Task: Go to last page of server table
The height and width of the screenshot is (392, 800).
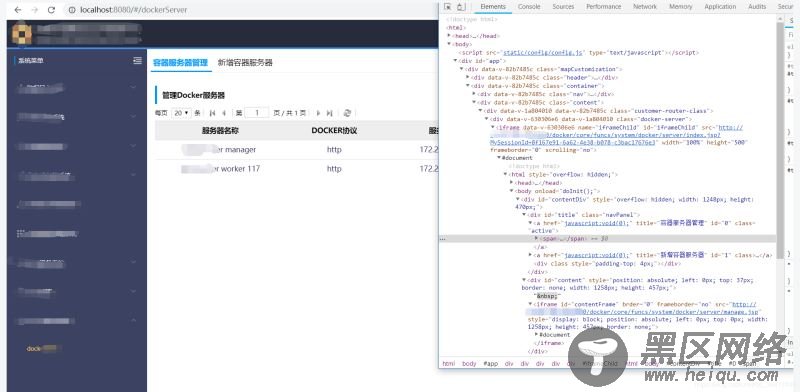Action: click(x=330, y=113)
